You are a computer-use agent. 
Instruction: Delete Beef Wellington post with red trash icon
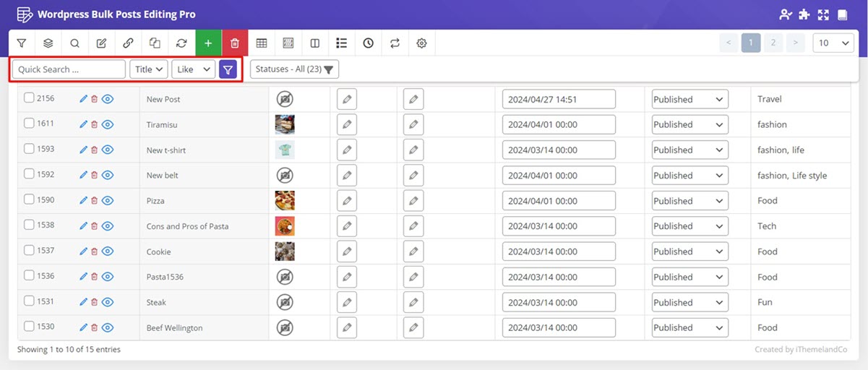tap(94, 327)
